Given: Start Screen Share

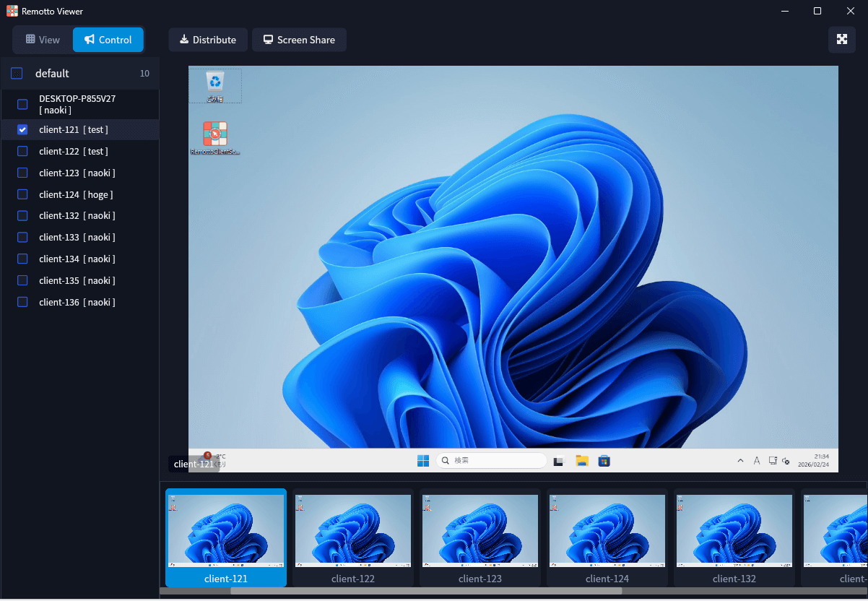Looking at the screenshot, I should tap(299, 40).
